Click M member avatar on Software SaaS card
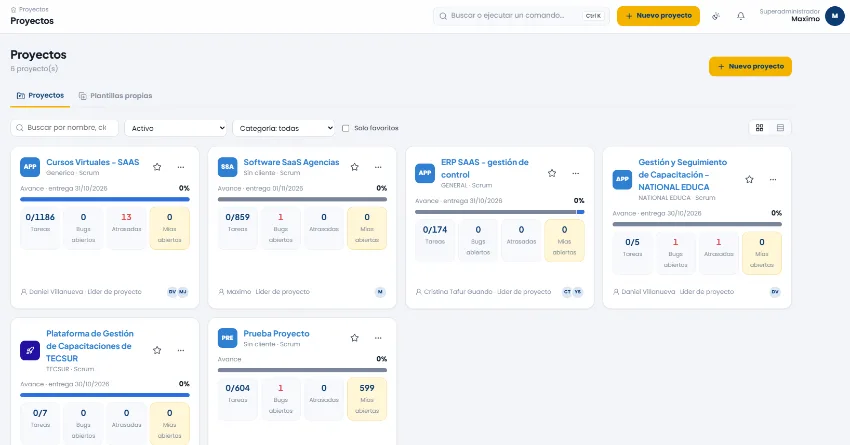Image resolution: width=850 pixels, height=445 pixels. (x=380, y=292)
